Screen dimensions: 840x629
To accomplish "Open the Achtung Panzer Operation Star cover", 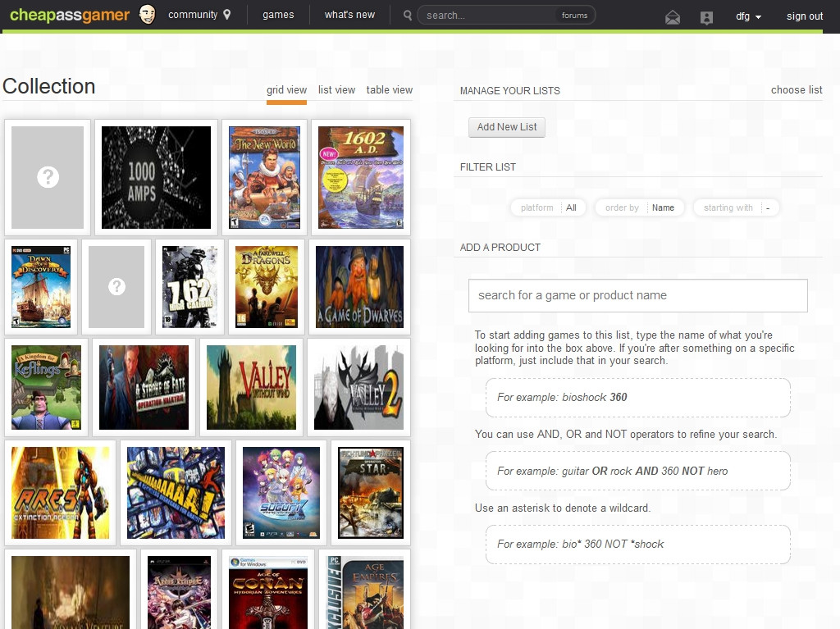I will point(371,493).
